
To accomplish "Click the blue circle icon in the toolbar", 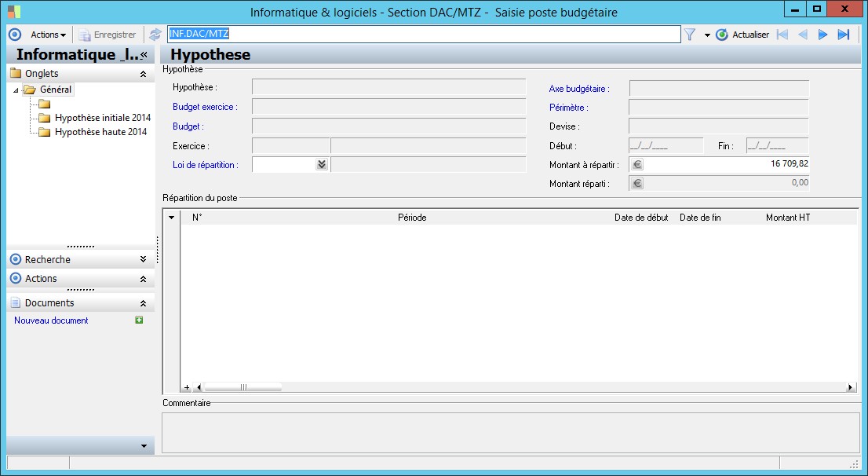I will pyautogui.click(x=15, y=35).
